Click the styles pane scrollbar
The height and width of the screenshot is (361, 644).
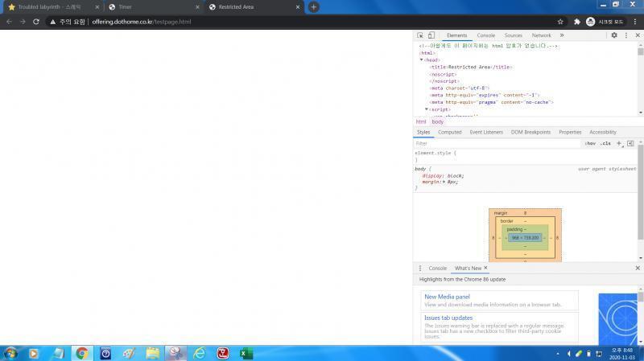[640, 191]
